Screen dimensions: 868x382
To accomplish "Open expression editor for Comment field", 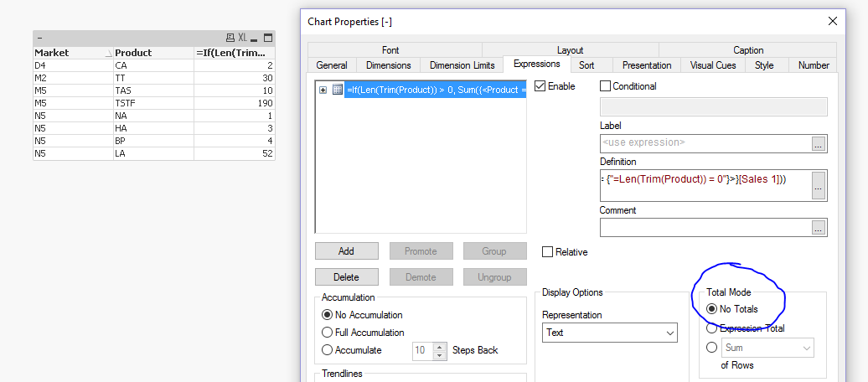I will click(819, 227).
